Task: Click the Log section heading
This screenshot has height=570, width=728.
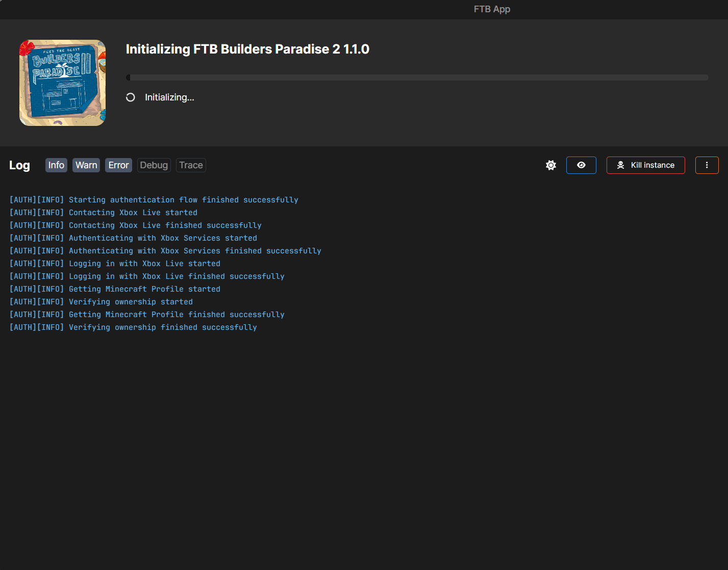Action: click(x=19, y=165)
